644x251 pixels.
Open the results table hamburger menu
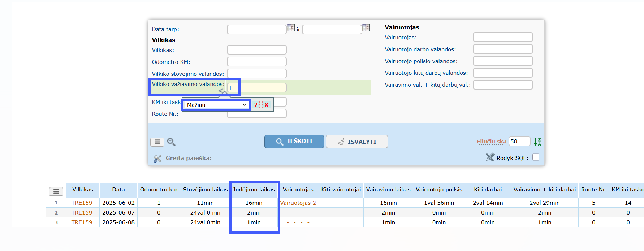click(x=56, y=191)
